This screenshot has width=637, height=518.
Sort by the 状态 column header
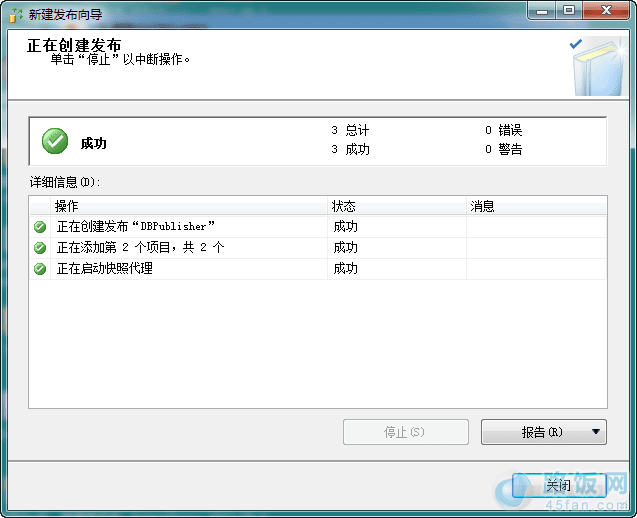tap(397, 206)
